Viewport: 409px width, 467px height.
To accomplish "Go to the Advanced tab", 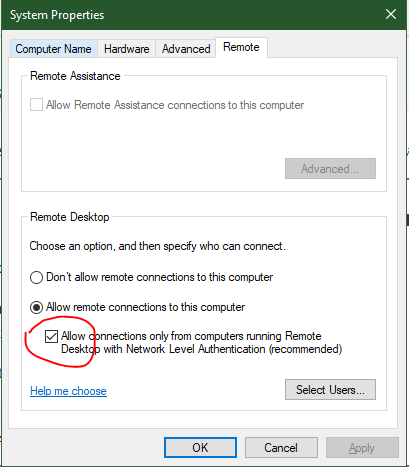I will click(186, 49).
